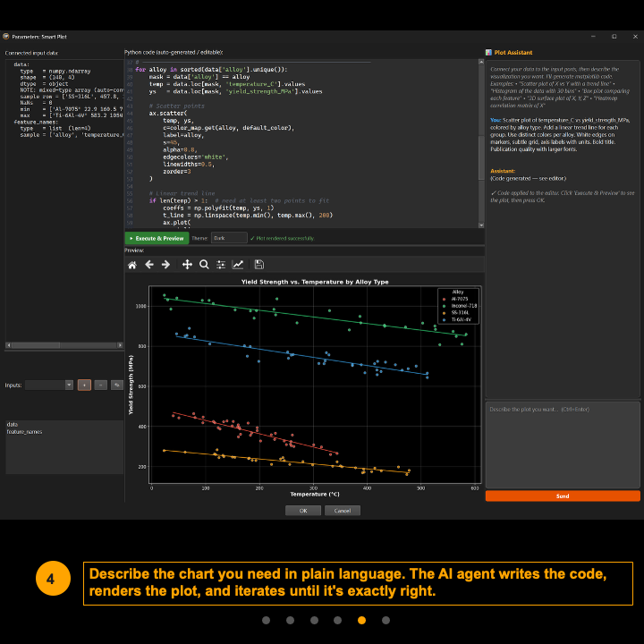Viewport: 644px width, 644px height.
Task: Select the zoom magnifier tool
Action: click(204, 265)
